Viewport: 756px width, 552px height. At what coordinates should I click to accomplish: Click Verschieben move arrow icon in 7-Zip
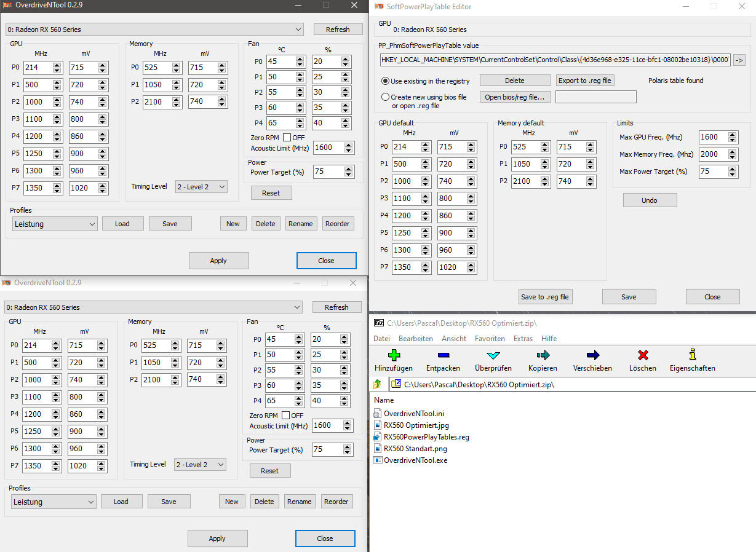pos(593,355)
